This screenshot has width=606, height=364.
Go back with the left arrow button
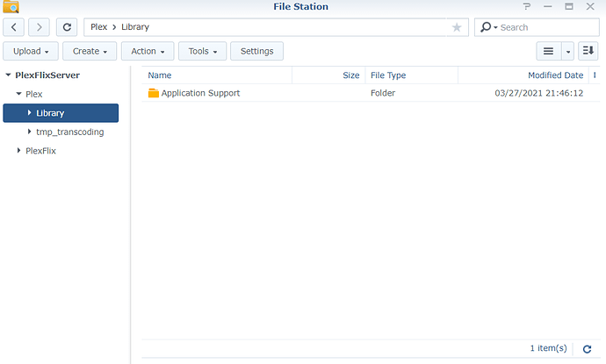point(13,27)
